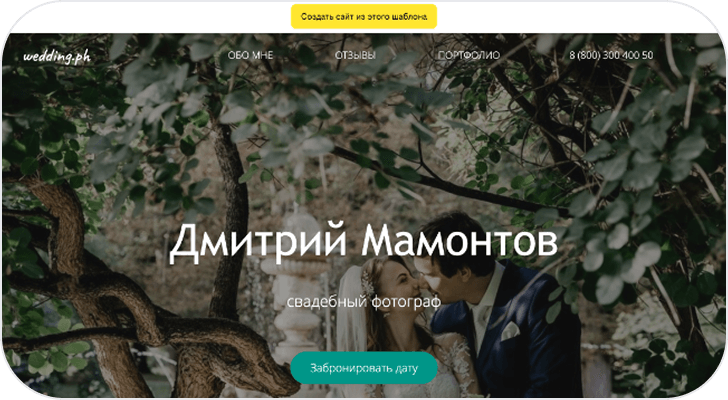Select 'ПОРТФОЛИО' in the top navigation
The image size is (728, 400).
(469, 55)
